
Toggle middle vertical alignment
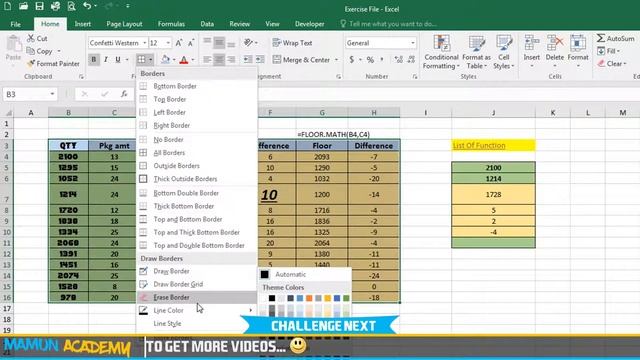[x=219, y=42]
